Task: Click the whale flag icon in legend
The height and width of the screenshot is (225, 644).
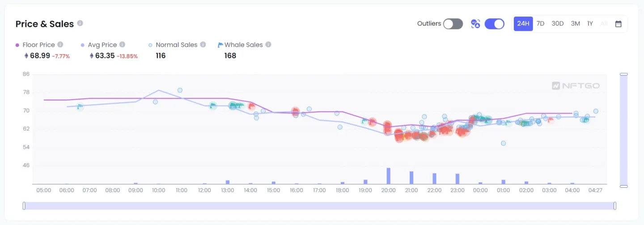Action: [220, 45]
